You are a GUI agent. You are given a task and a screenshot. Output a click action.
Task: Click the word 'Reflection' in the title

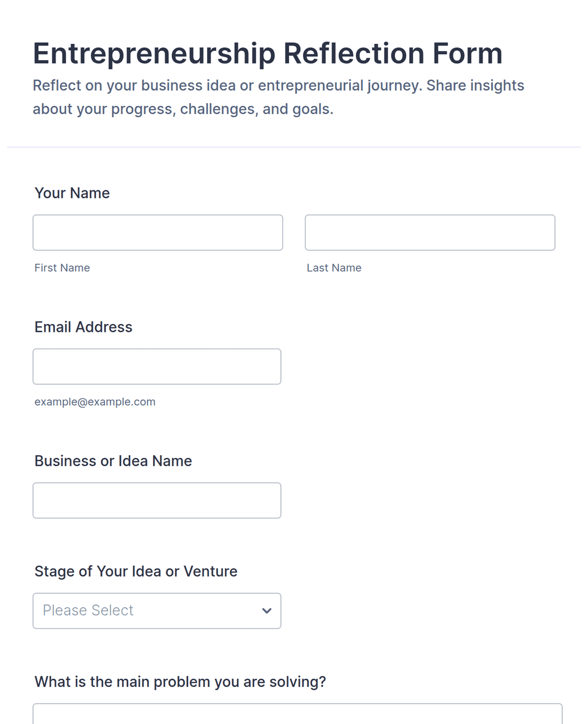point(354,54)
